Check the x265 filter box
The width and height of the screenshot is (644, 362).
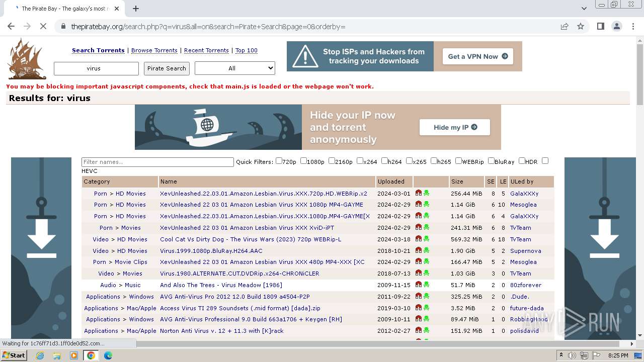pos(409,161)
